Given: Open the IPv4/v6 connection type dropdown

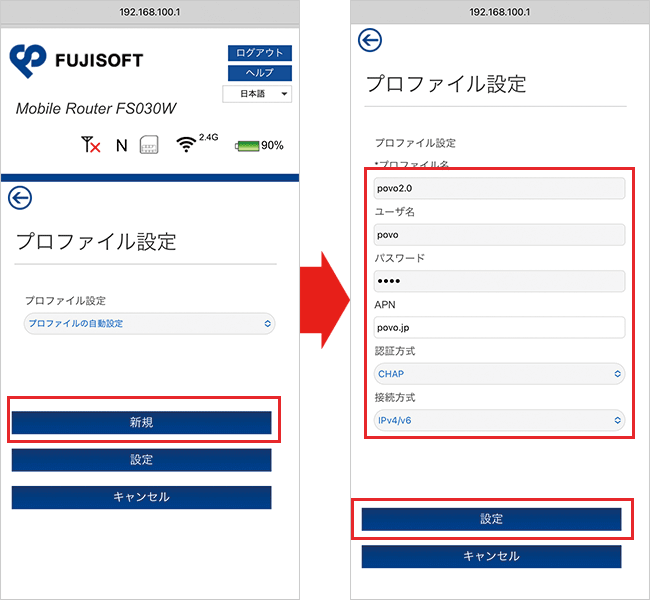Looking at the screenshot, I should point(499,420).
